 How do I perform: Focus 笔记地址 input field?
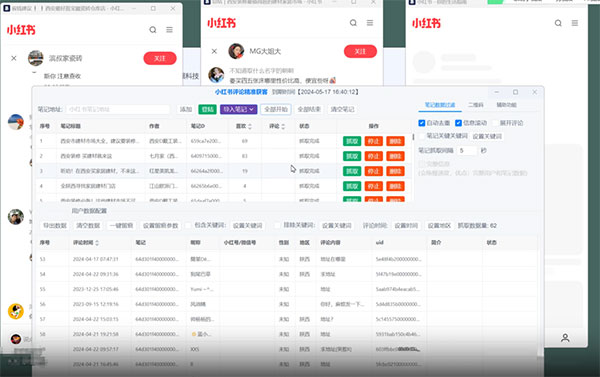(x=118, y=109)
